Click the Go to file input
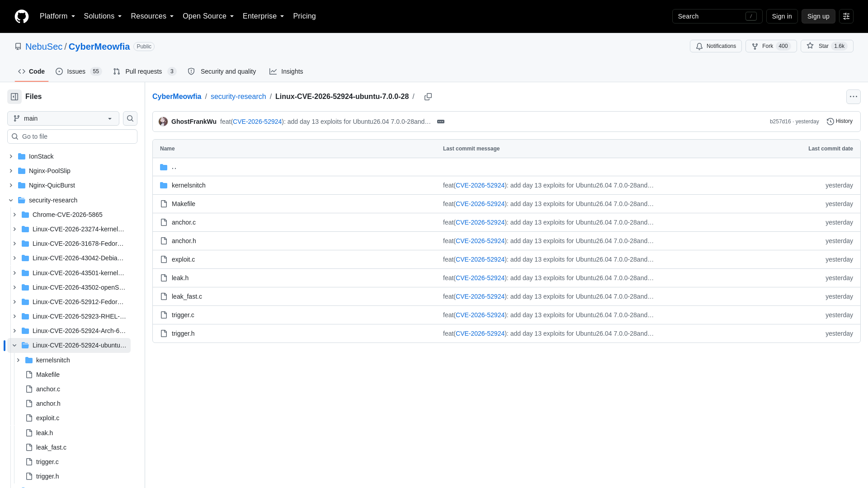The width and height of the screenshot is (868, 488). [72, 136]
